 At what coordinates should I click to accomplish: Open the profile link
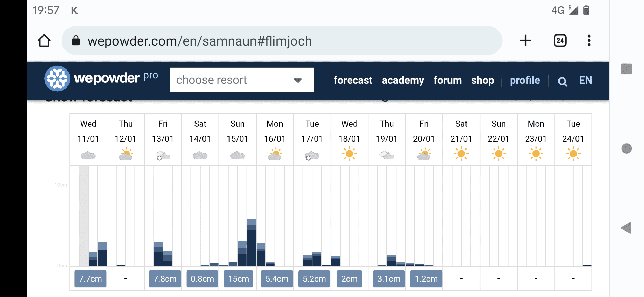coord(525,80)
